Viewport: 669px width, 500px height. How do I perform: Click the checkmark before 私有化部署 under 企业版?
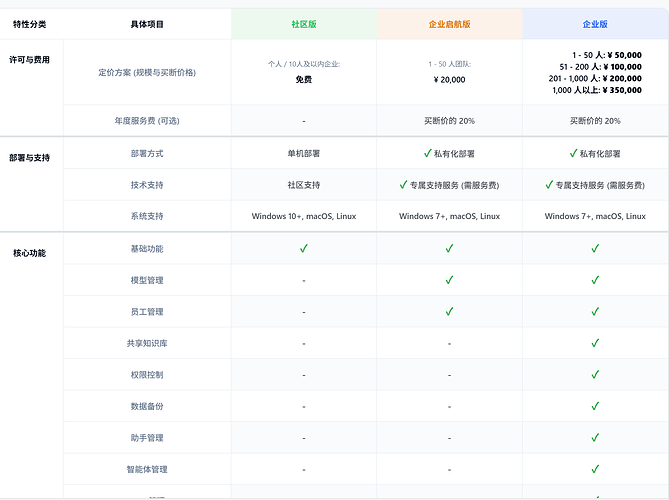(x=573, y=153)
